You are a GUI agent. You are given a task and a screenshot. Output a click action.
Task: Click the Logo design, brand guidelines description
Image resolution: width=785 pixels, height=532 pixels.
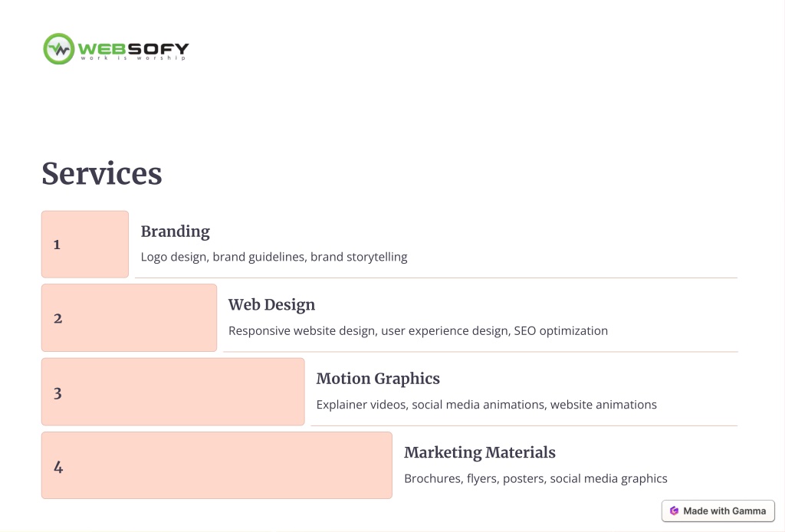[x=274, y=257]
